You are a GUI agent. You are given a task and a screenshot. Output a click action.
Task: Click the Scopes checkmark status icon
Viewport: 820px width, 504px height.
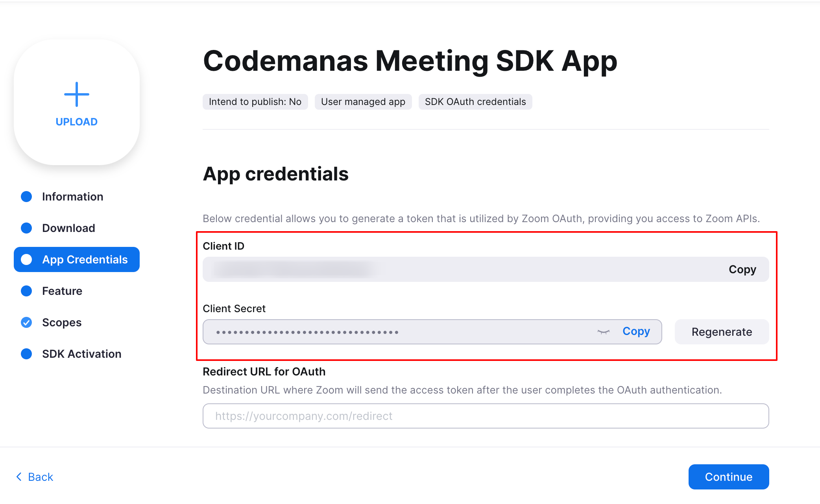pos(26,322)
